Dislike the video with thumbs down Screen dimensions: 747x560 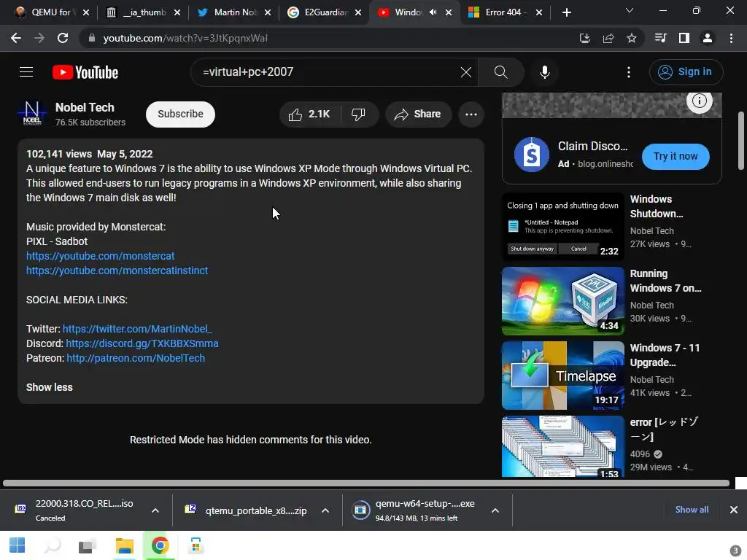tap(359, 114)
